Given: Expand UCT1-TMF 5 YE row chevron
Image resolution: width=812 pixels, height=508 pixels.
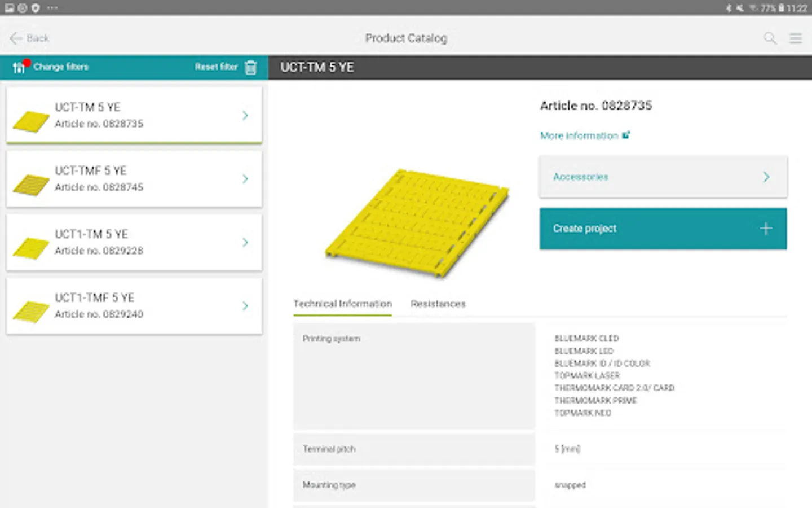Looking at the screenshot, I should pyautogui.click(x=245, y=306).
